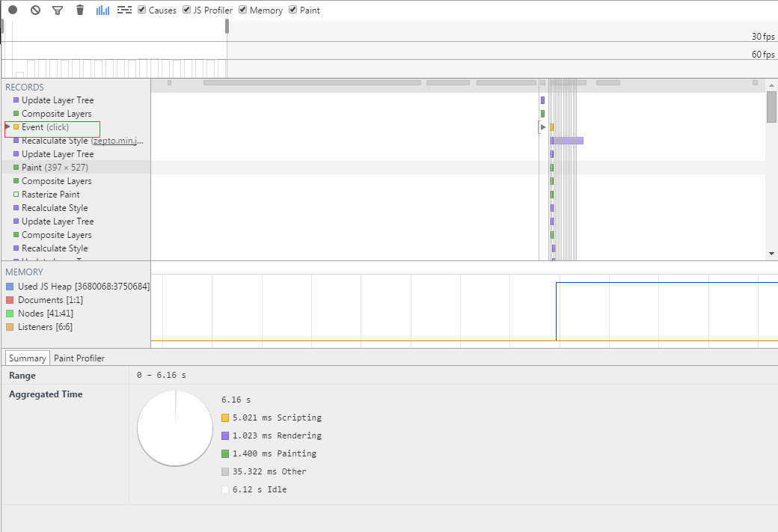Screen dimensions: 778x532
Task: Open the zepto.min.js source link
Action: [118, 141]
